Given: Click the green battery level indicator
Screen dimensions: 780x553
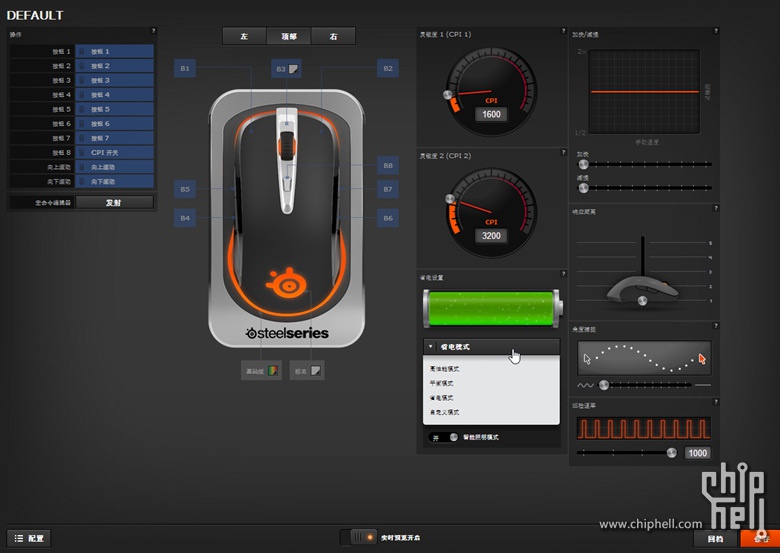Looking at the screenshot, I should click(x=492, y=309).
